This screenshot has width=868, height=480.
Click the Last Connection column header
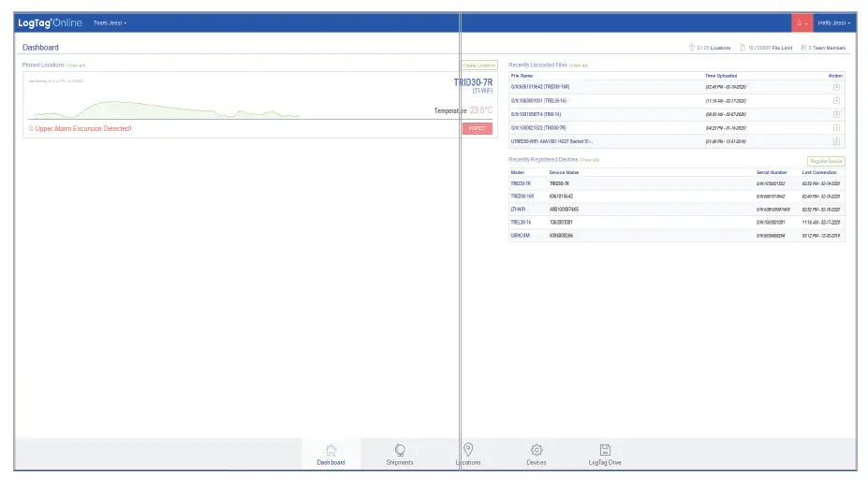click(x=819, y=172)
